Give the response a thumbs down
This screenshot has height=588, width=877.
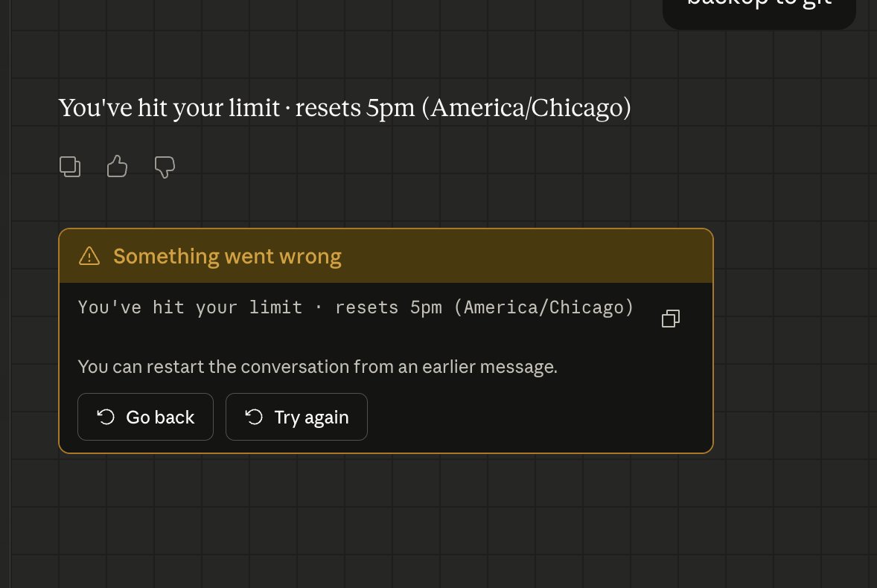(x=165, y=167)
